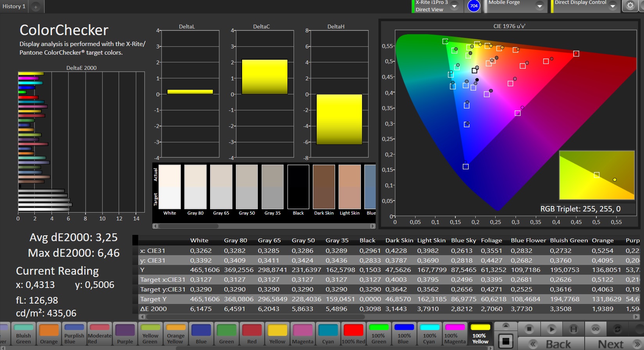Open the Mobile Forge source dropdown
The height and width of the screenshot is (350, 644).
tap(539, 6)
